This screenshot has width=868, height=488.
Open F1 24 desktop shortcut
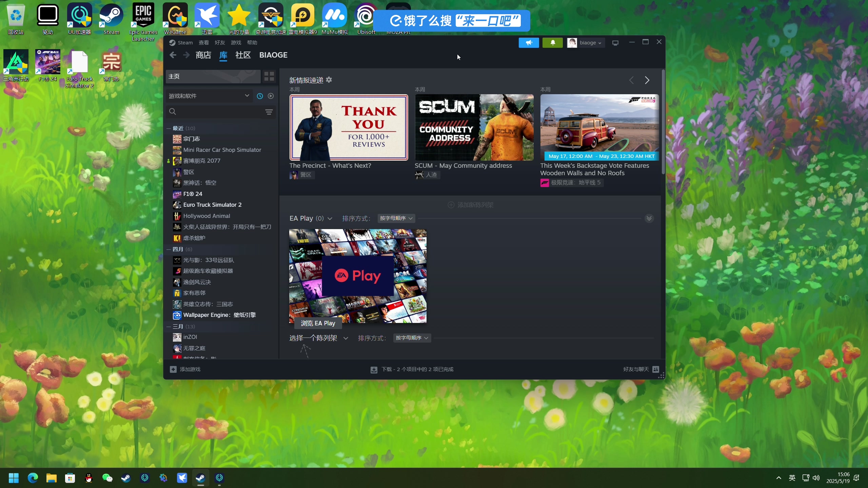coord(47,66)
